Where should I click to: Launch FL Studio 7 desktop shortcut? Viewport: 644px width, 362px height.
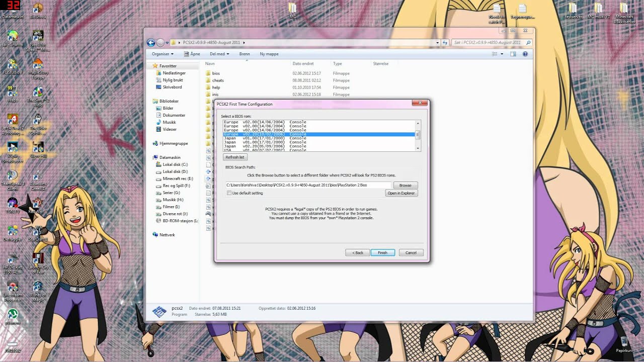(12, 66)
